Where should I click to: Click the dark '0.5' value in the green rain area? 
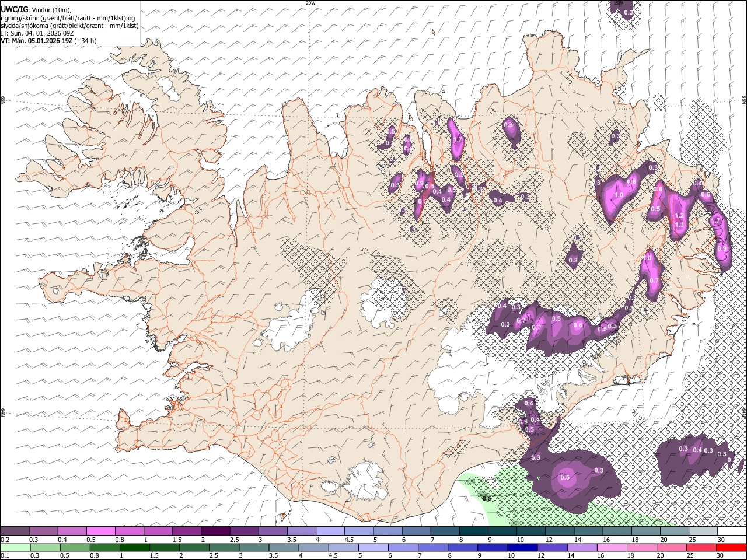click(x=487, y=498)
